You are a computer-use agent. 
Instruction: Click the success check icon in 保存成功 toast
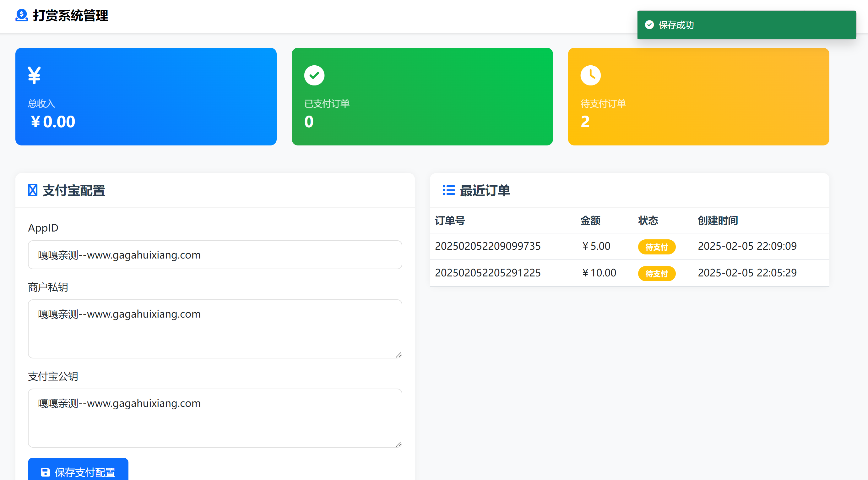click(649, 25)
